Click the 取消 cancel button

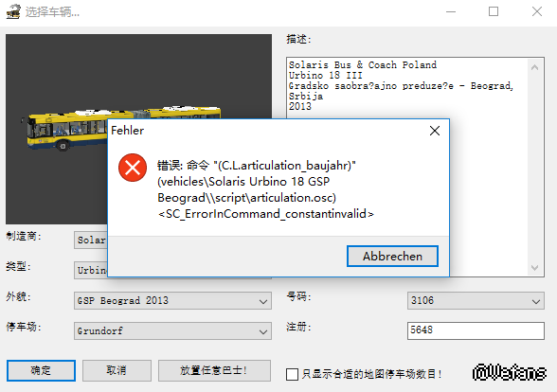click(x=117, y=370)
